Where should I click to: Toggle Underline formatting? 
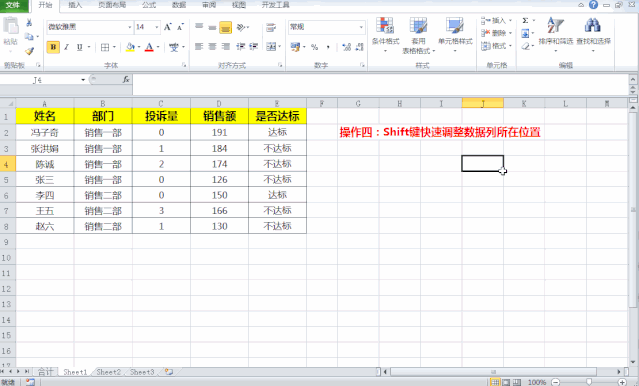79,47
